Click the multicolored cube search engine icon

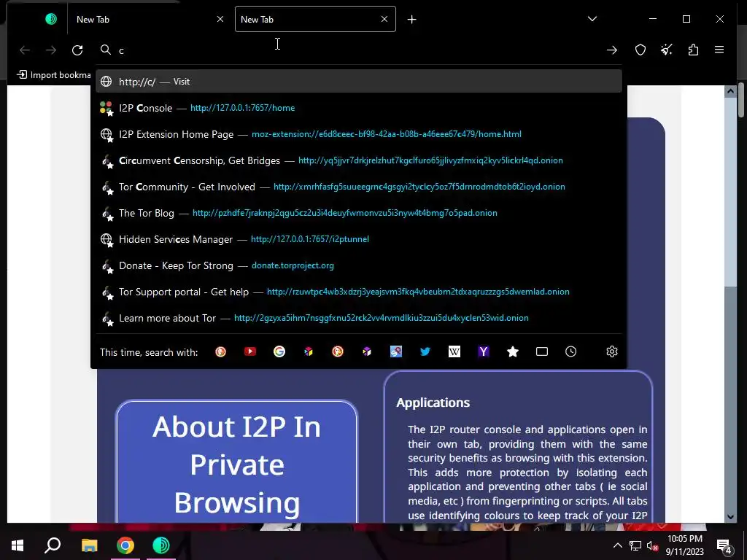pyautogui.click(x=309, y=352)
